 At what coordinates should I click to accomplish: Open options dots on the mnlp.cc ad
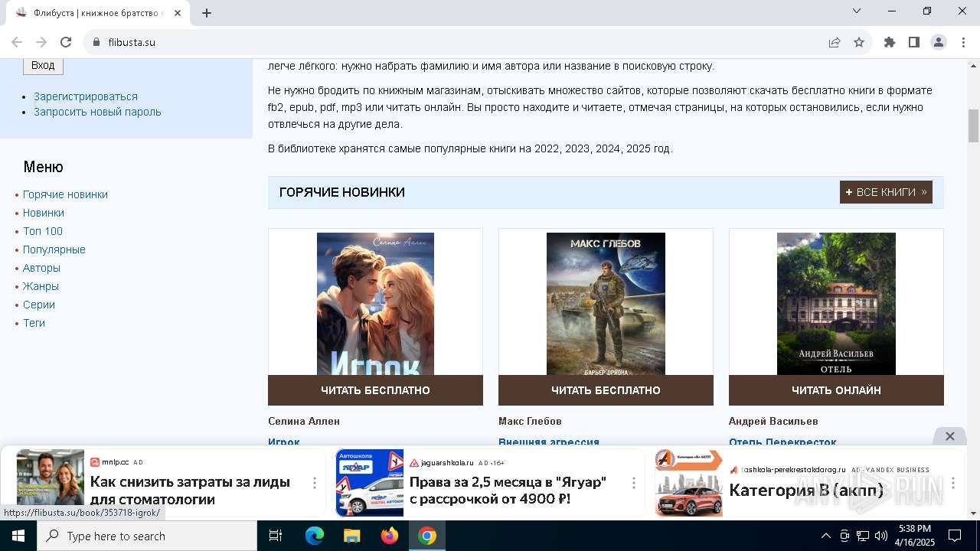315,483
